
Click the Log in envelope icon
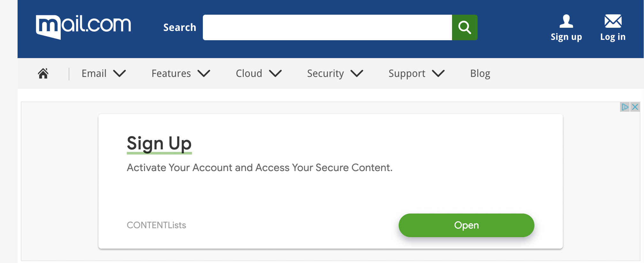613,21
